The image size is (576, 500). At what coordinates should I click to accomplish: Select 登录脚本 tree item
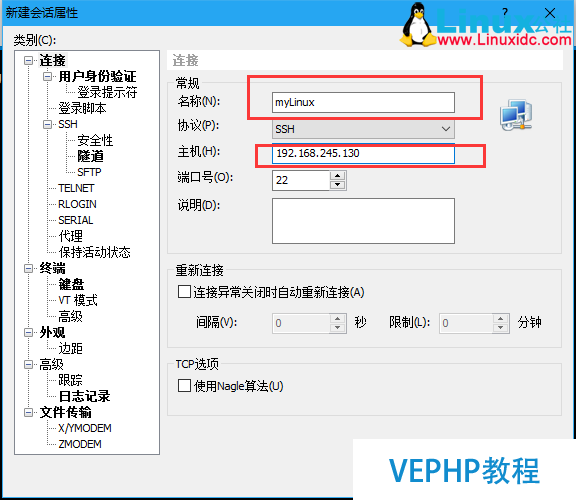(82, 108)
